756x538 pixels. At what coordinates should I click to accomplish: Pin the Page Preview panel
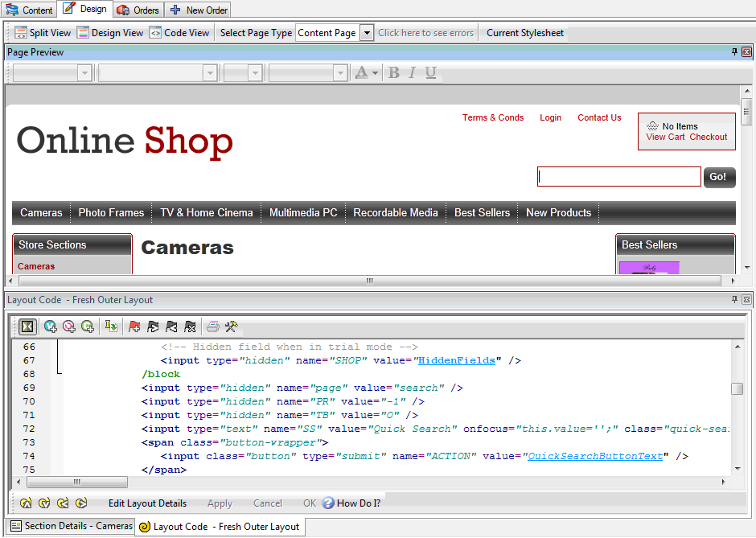pyautogui.click(x=734, y=52)
